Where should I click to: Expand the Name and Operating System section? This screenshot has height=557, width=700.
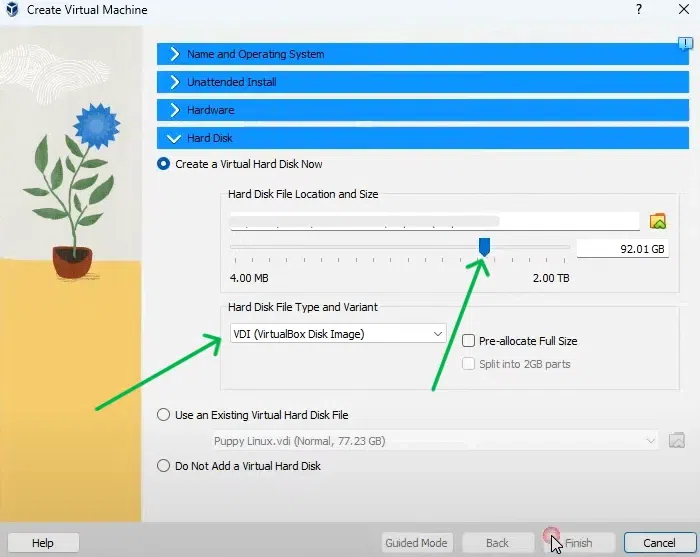(255, 54)
